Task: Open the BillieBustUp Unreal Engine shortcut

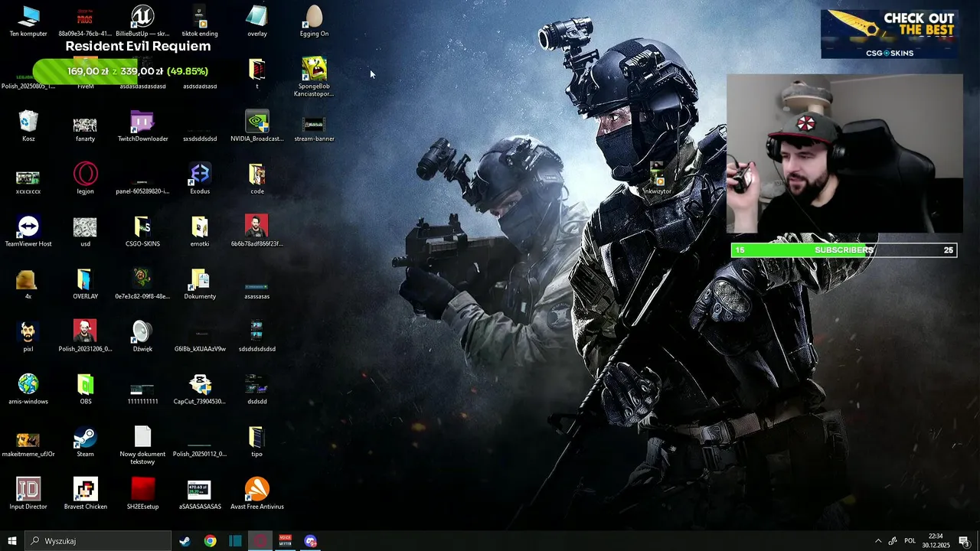Action: pyautogui.click(x=142, y=21)
